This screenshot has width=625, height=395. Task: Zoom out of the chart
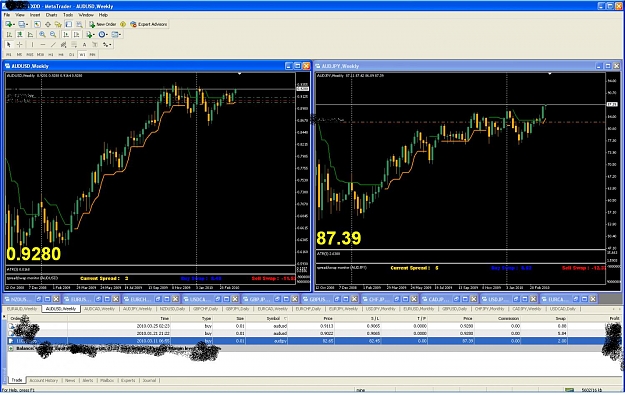coord(53,35)
